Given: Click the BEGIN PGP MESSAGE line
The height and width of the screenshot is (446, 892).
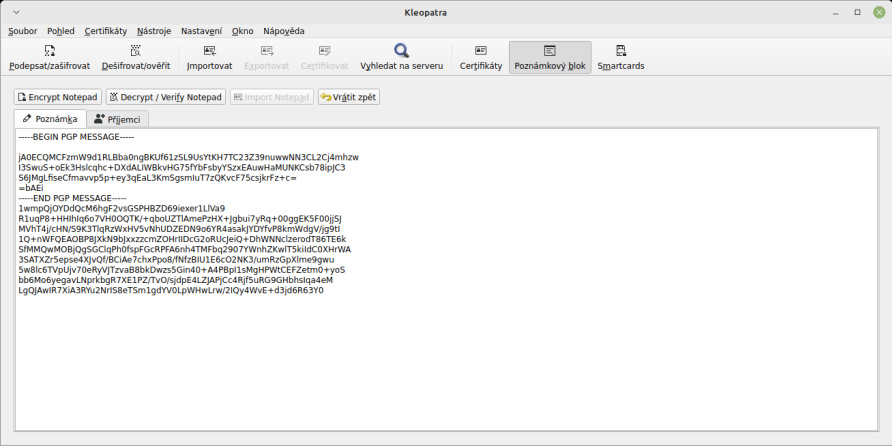Looking at the screenshot, I should coord(76,137).
